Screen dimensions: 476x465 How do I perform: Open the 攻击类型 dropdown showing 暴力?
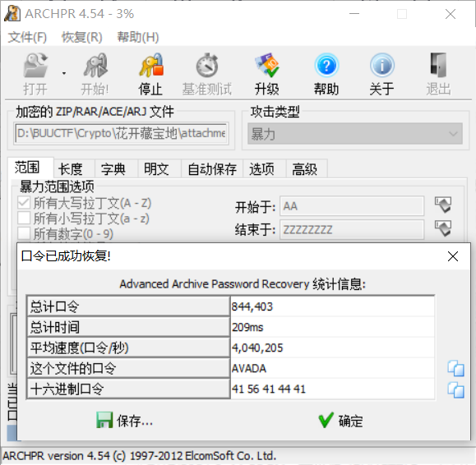(x=355, y=133)
